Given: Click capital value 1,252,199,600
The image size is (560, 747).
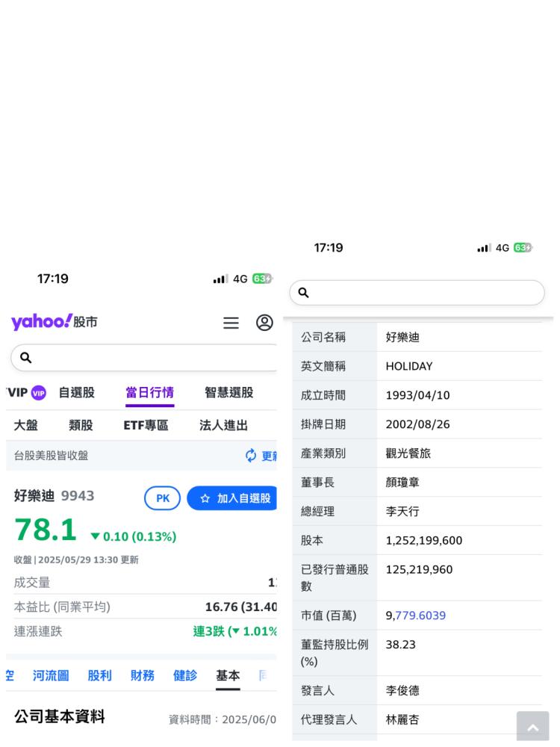Looking at the screenshot, I should pyautogui.click(x=424, y=541).
